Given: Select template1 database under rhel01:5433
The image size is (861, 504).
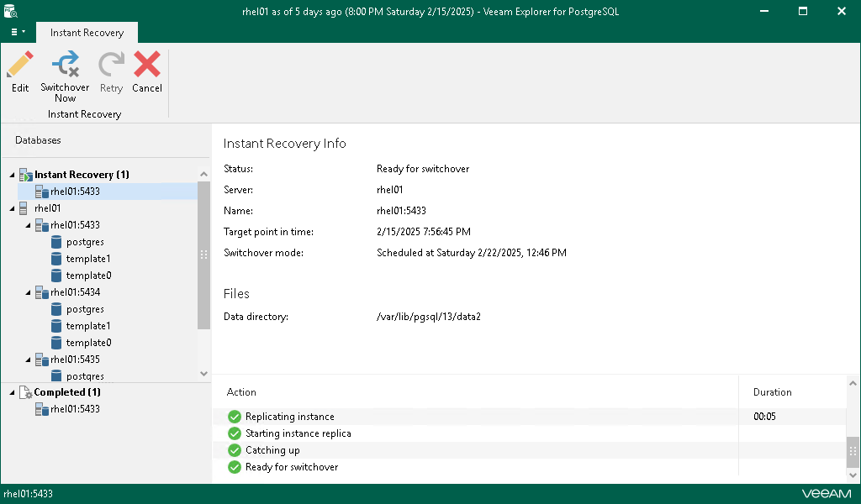Looking at the screenshot, I should pyautogui.click(x=88, y=259).
